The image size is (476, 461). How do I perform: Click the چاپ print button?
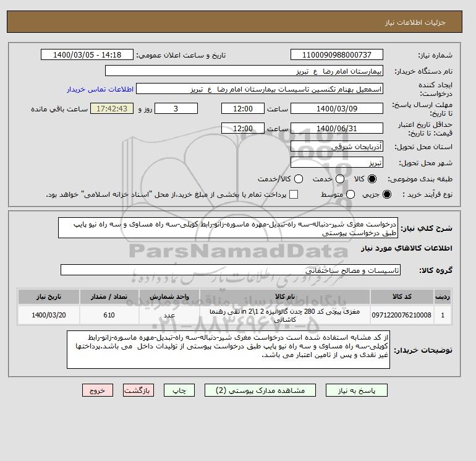pyautogui.click(x=179, y=390)
